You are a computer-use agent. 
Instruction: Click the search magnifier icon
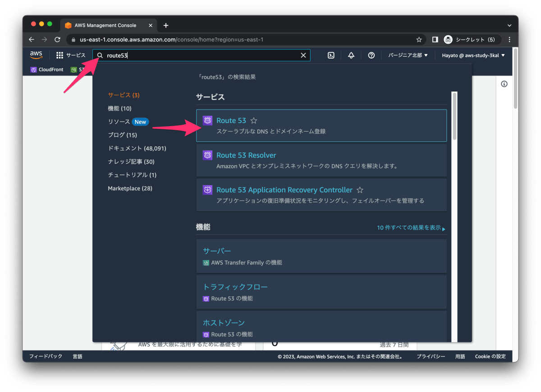pos(100,55)
